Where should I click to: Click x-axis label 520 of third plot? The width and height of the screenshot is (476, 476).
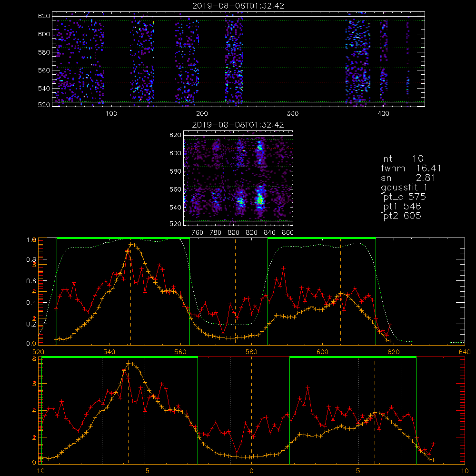(38, 352)
